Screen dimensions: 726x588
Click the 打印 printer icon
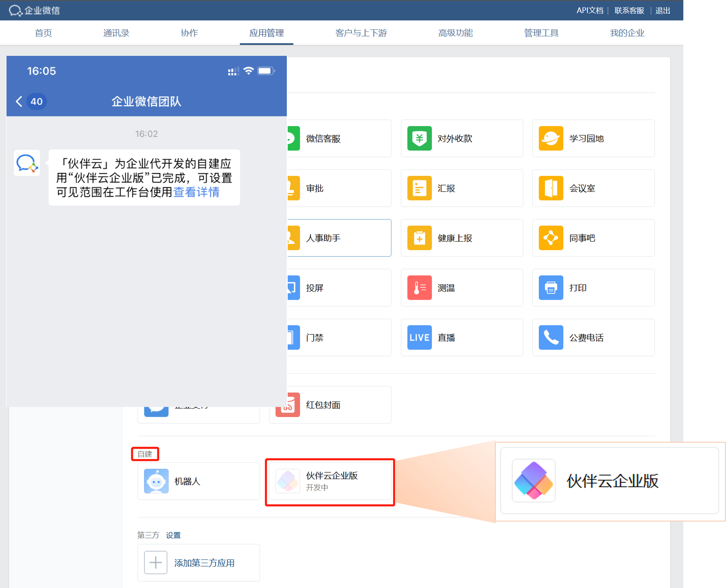point(551,288)
